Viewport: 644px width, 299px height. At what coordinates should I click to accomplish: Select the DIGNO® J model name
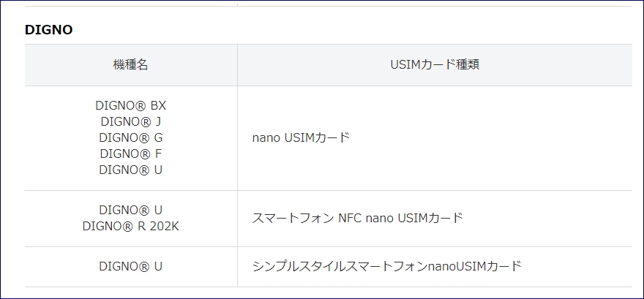pos(130,121)
